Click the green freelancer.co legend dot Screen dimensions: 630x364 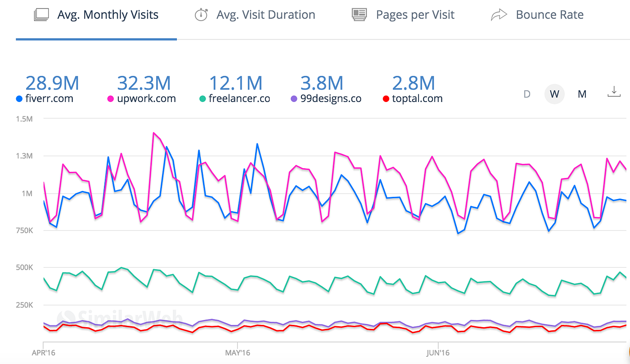(202, 99)
